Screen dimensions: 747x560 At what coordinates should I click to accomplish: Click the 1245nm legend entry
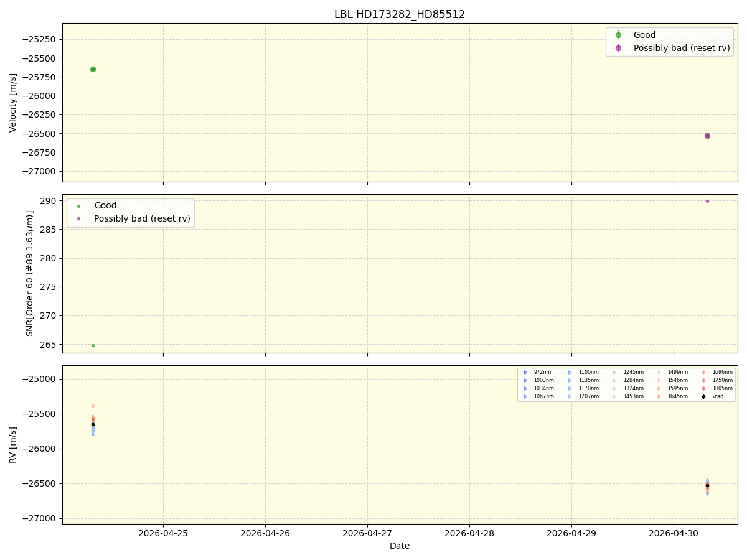tap(627, 372)
